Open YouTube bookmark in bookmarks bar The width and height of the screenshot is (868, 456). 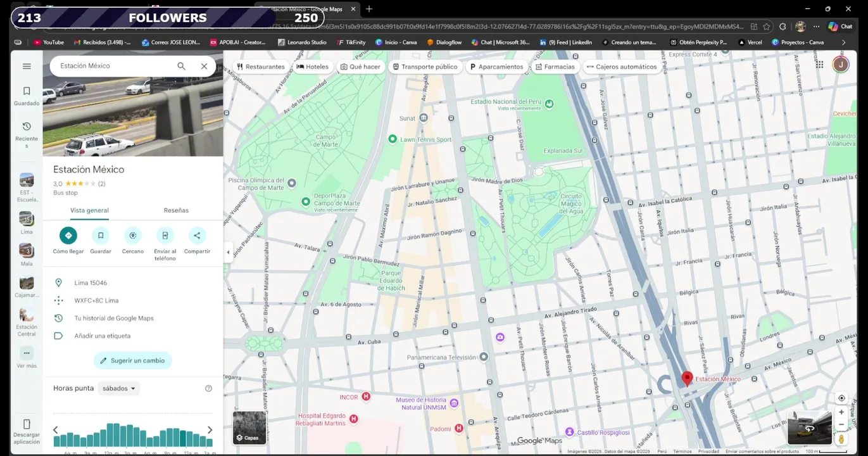[49, 42]
